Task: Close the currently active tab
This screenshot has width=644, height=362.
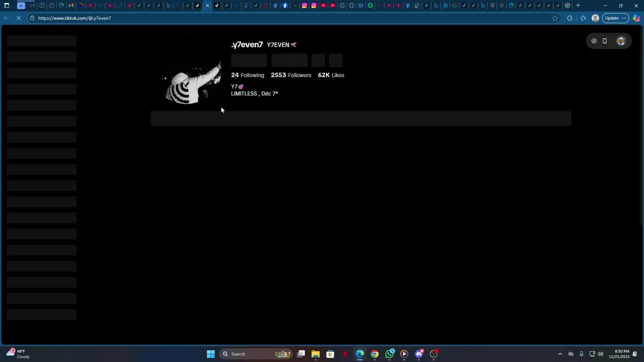Action: click(x=207, y=6)
